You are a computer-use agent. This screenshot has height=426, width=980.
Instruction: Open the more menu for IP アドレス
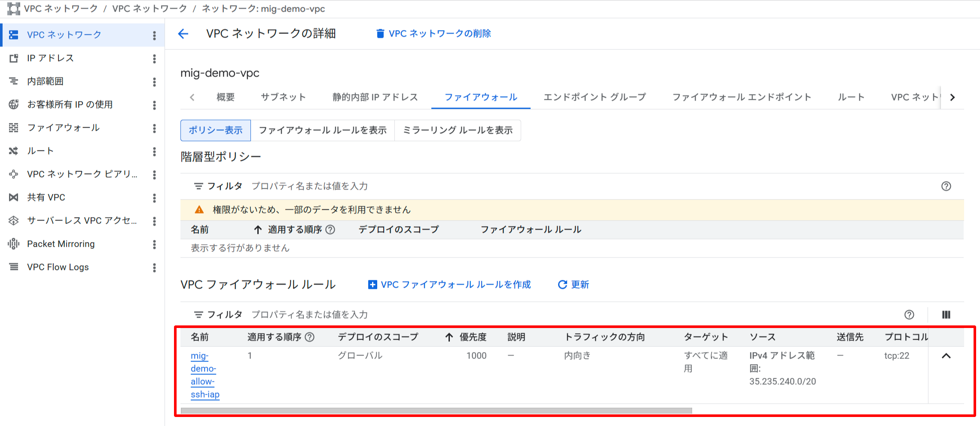click(x=154, y=58)
